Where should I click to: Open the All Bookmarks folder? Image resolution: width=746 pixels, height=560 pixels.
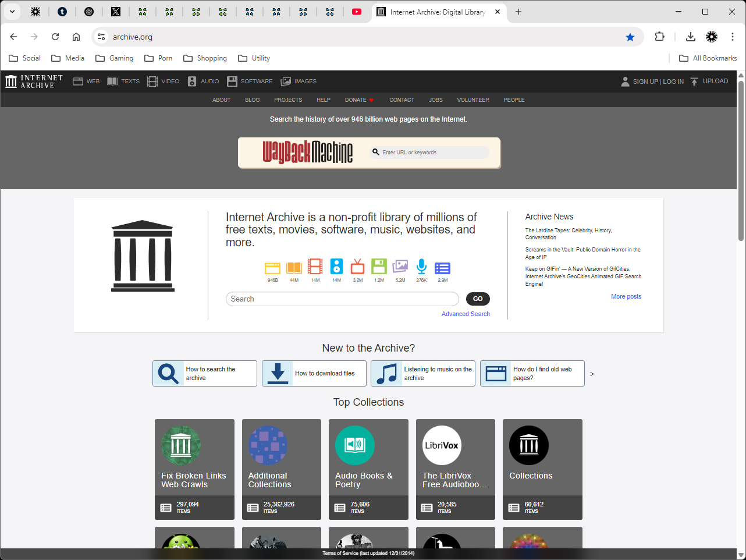click(708, 58)
